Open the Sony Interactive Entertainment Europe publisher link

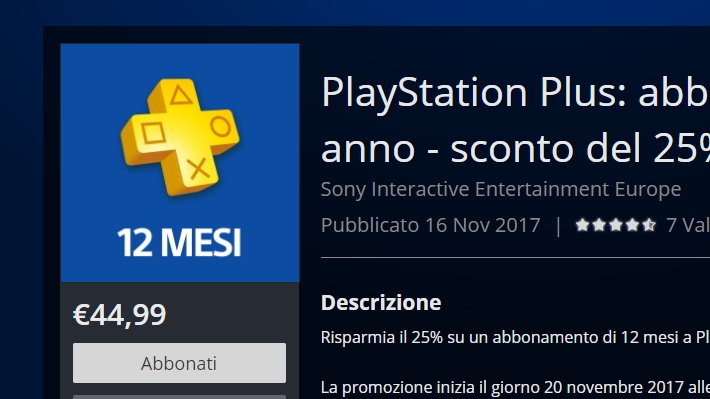(x=501, y=189)
